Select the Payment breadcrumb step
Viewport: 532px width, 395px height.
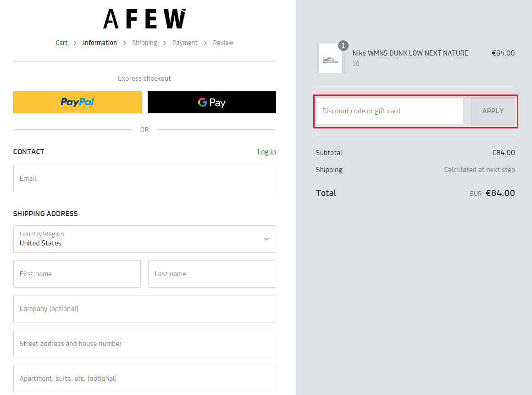(x=185, y=43)
